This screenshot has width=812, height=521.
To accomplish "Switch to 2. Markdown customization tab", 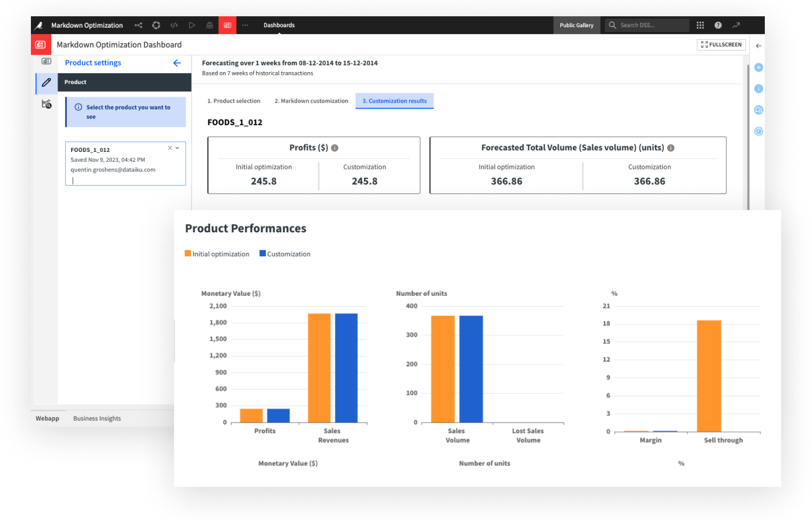I will pyautogui.click(x=311, y=101).
